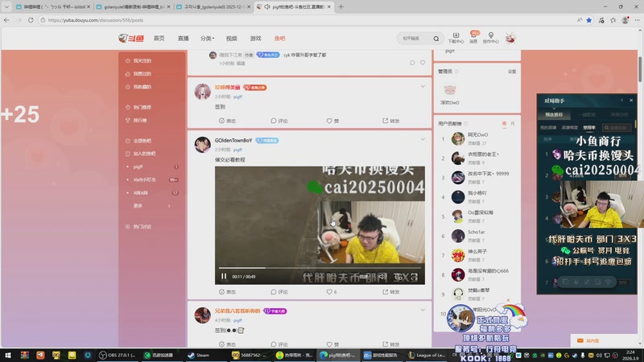Open 全部鱼吧 in the sidebar

138,141
